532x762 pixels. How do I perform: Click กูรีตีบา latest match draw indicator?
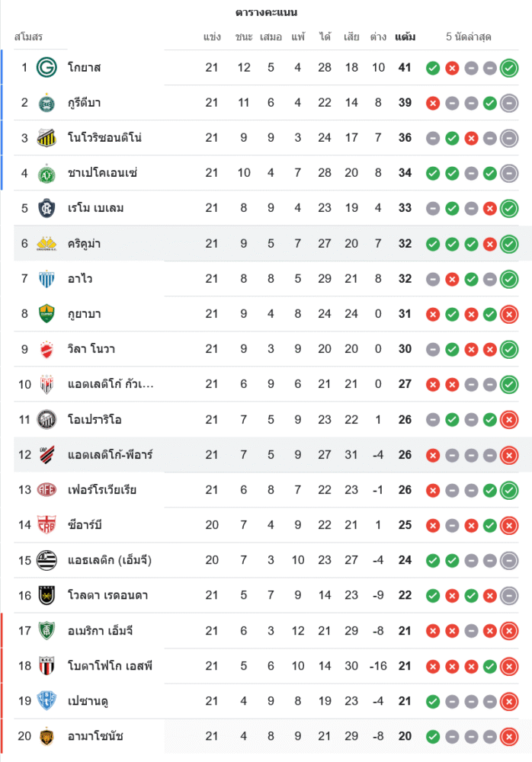click(509, 103)
